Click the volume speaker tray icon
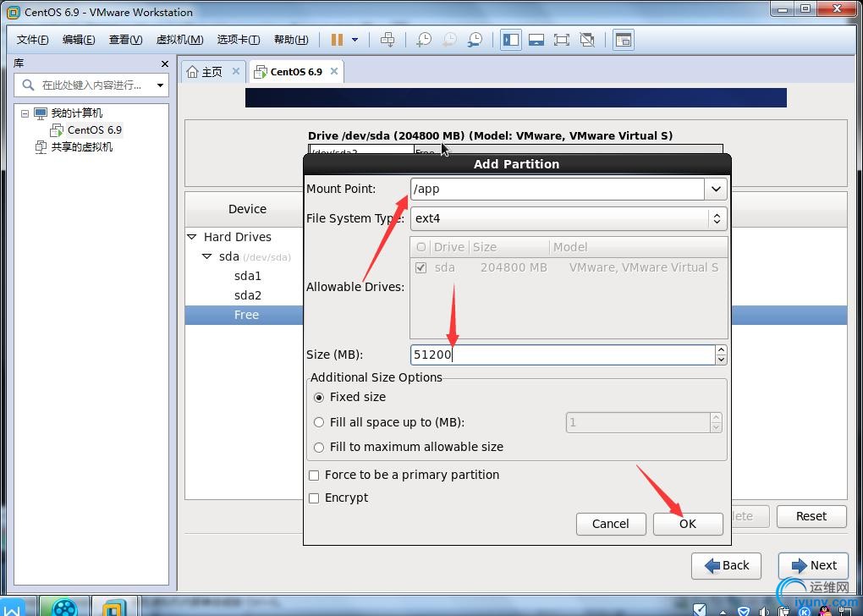 tap(763, 610)
